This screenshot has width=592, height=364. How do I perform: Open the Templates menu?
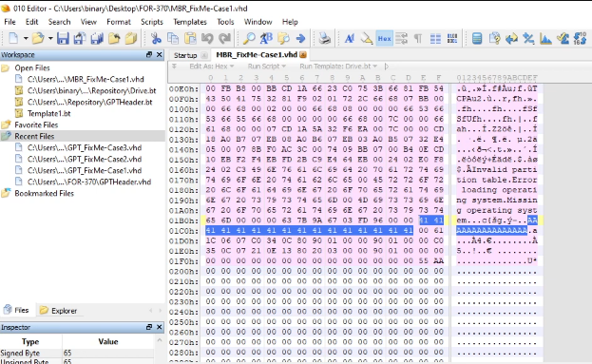[190, 22]
